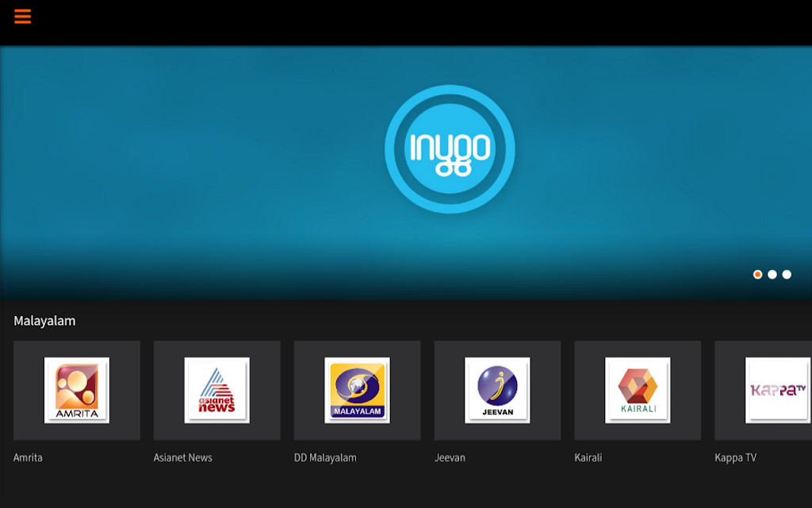This screenshot has width=812, height=508.
Task: Open the DD Malayalam channel logo
Action: (x=358, y=391)
